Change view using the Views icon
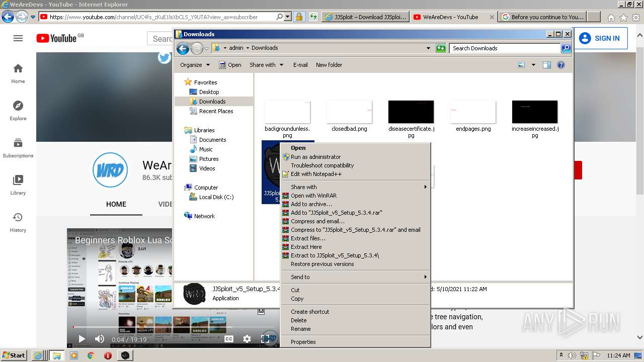This screenshot has width=644, height=362. pyautogui.click(x=521, y=65)
